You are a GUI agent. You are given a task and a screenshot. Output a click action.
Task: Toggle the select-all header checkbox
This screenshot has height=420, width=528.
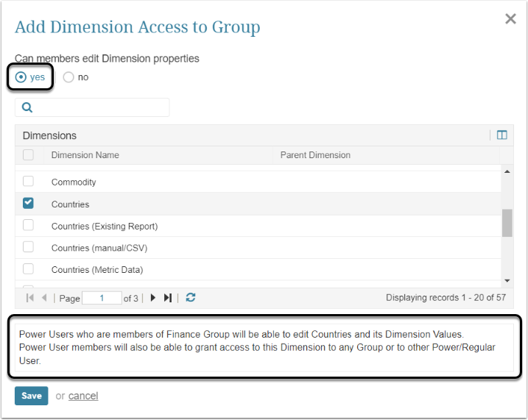[x=28, y=155]
